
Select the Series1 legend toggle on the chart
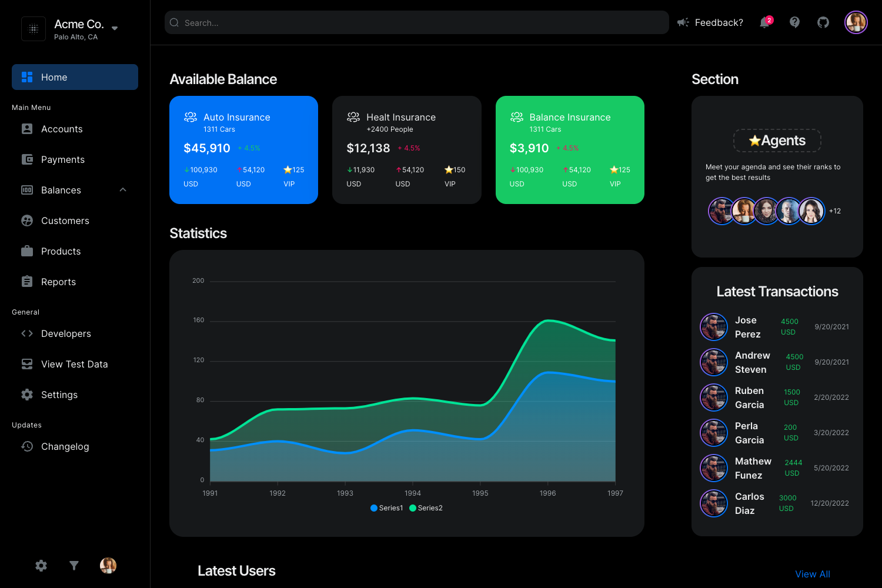[x=386, y=507]
